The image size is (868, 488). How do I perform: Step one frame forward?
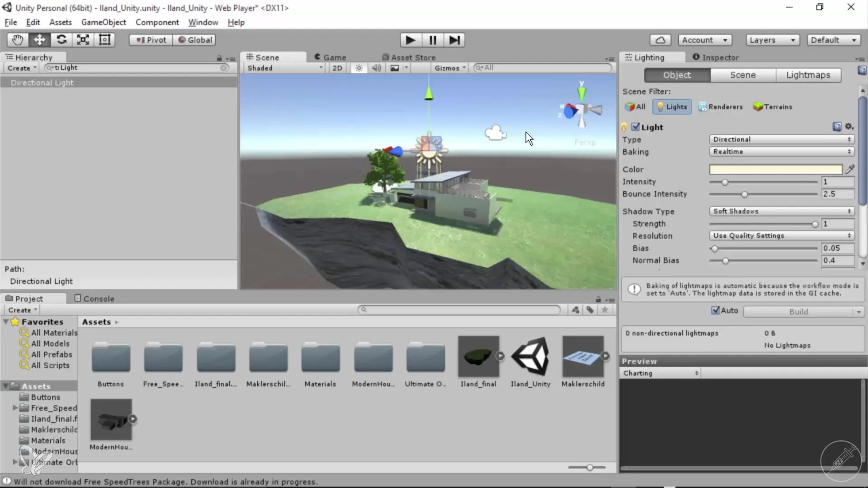454,40
